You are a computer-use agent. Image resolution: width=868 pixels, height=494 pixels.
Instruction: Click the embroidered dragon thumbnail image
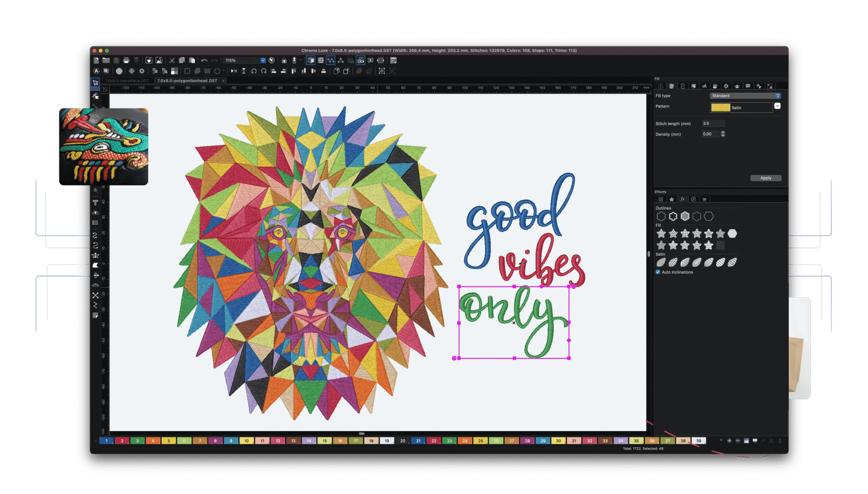[x=104, y=146]
